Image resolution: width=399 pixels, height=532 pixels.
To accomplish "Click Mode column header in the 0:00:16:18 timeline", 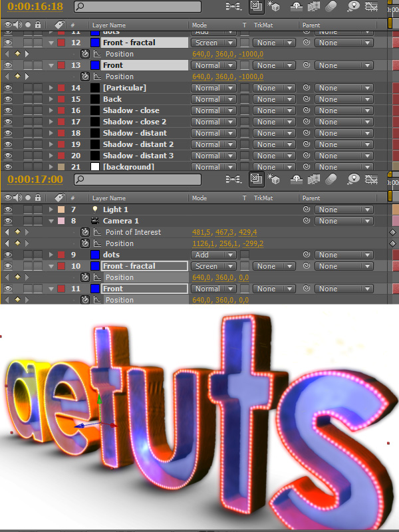I will pyautogui.click(x=199, y=25).
